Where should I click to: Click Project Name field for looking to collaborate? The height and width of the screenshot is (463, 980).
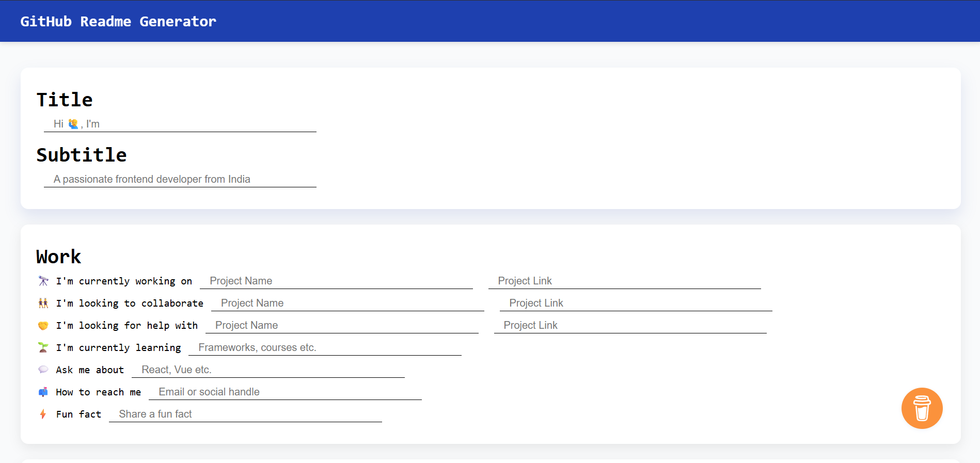tap(347, 303)
